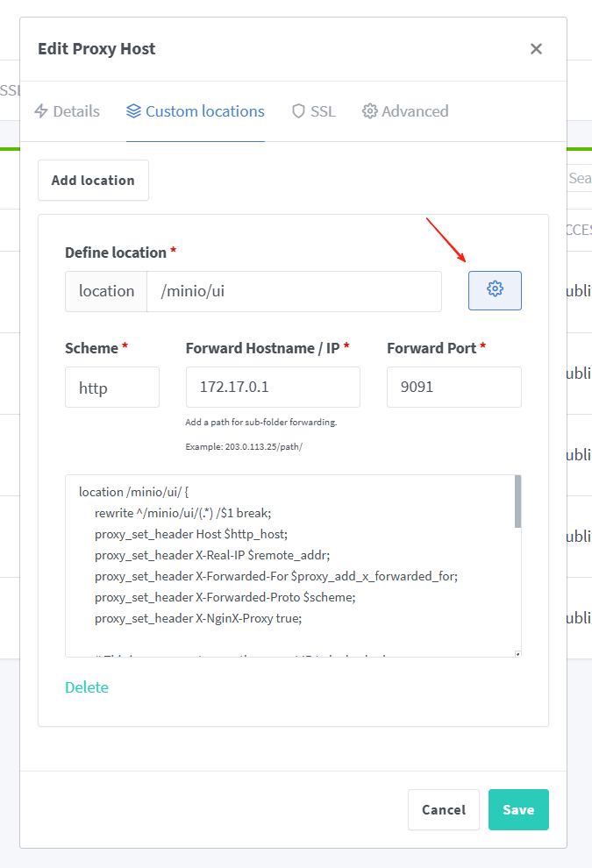Open the location's gear settings button

(x=495, y=290)
